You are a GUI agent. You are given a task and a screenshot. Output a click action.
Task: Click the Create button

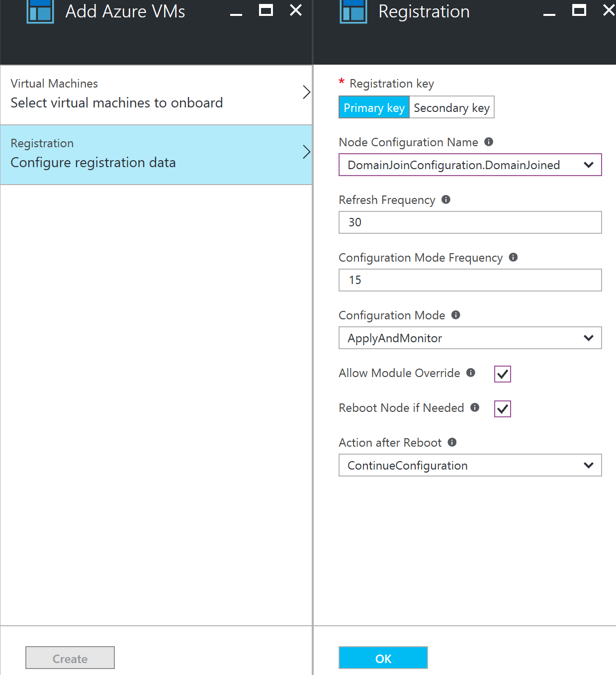pyautogui.click(x=70, y=658)
